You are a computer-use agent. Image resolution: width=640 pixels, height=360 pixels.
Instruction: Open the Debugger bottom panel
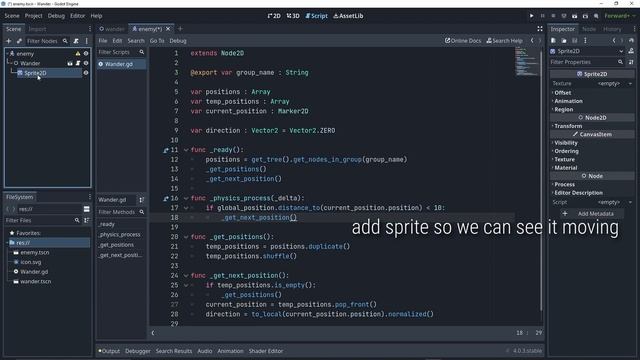click(138, 351)
